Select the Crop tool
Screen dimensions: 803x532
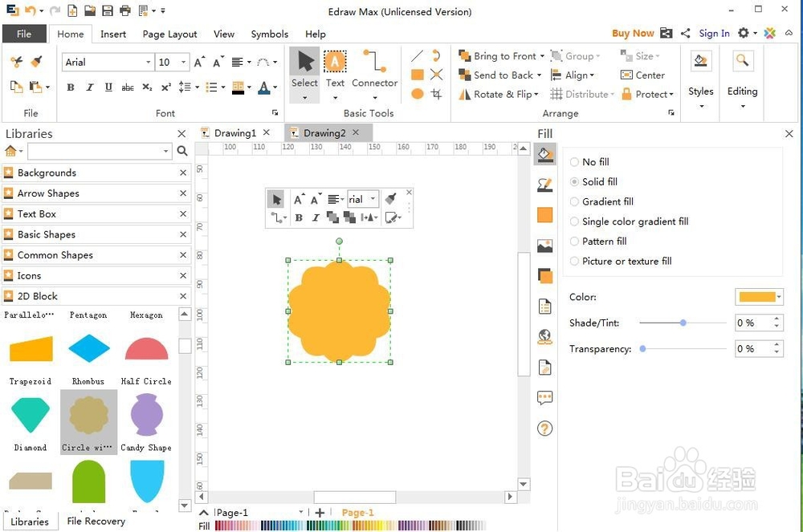[436, 94]
